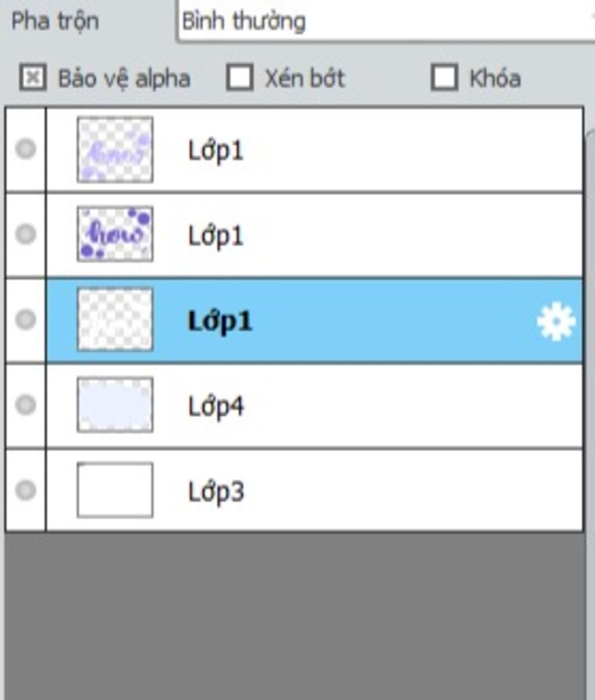Image resolution: width=595 pixels, height=700 pixels.
Task: Click the dark purple lettering layer thumbnail
Action: tap(115, 234)
